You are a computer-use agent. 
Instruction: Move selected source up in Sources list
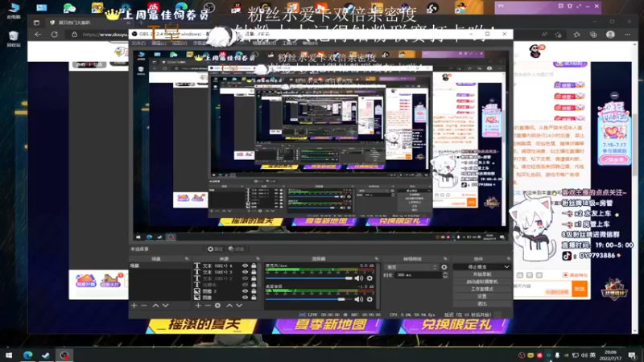click(229, 306)
